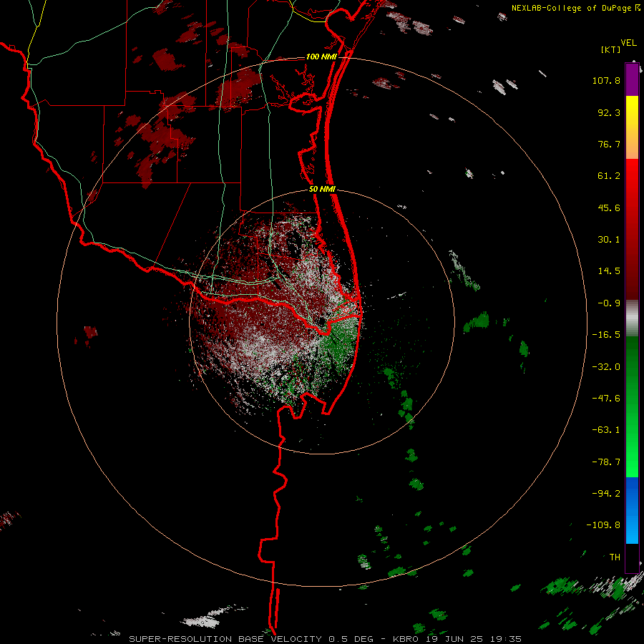The width and height of the screenshot is (644, 644).
Task: Click the 61.2 scale value
Action: [609, 176]
